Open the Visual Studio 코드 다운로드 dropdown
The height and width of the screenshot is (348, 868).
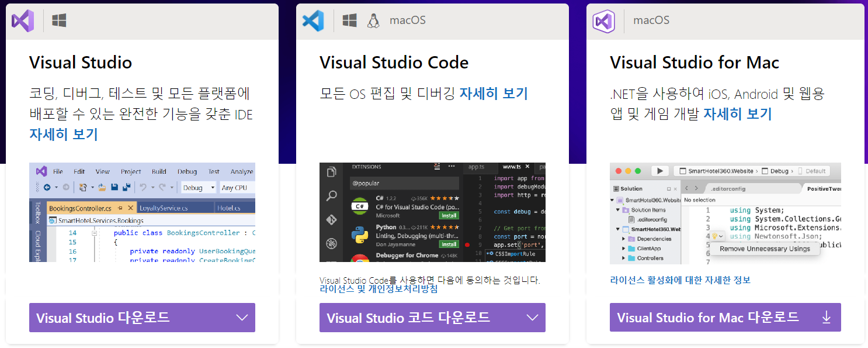coord(432,318)
